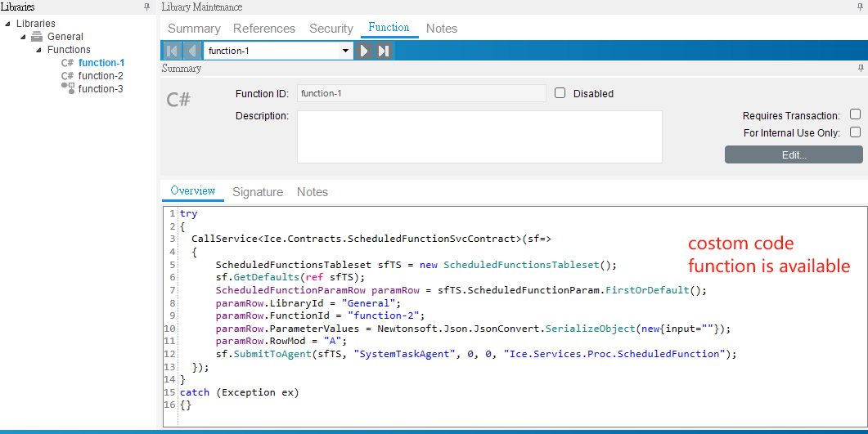Select the Functions tree label
The height and width of the screenshot is (434, 868).
(69, 50)
